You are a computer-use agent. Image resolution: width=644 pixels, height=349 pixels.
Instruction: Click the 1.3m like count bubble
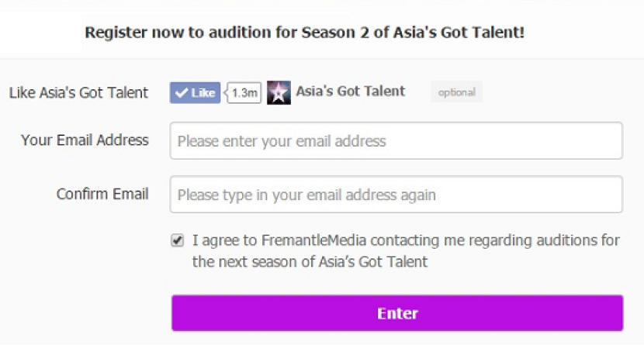click(244, 93)
